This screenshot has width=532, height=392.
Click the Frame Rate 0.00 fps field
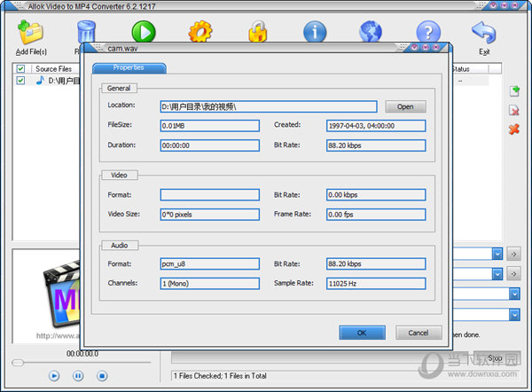376,214
